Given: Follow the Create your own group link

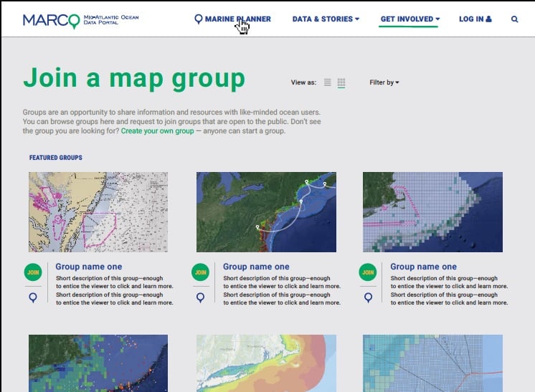Looking at the screenshot, I should click(x=157, y=131).
